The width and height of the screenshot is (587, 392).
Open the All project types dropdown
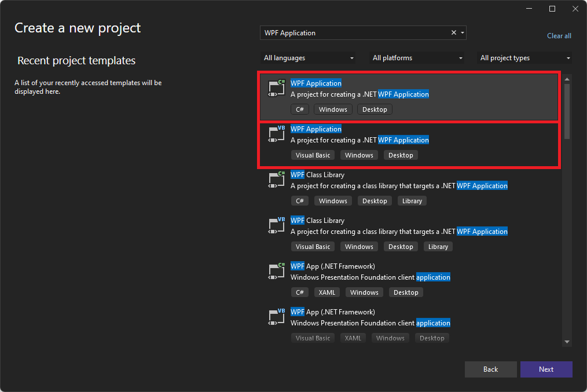[x=524, y=58]
